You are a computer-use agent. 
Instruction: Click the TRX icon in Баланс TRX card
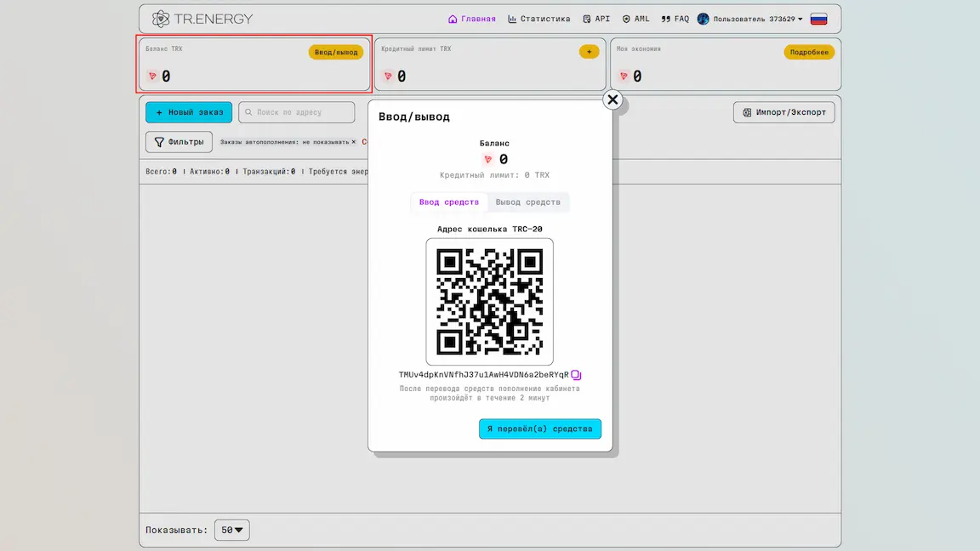pyautogui.click(x=152, y=77)
